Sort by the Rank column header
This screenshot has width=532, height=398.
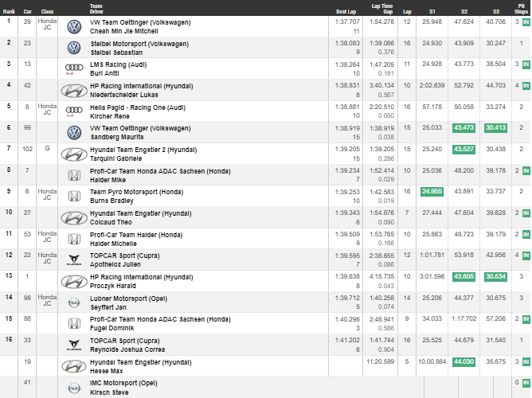click(x=9, y=12)
